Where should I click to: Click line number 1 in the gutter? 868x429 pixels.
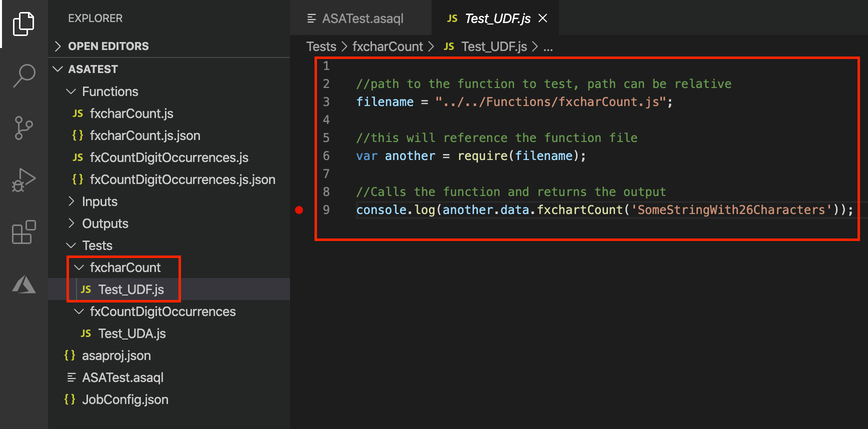coord(326,66)
